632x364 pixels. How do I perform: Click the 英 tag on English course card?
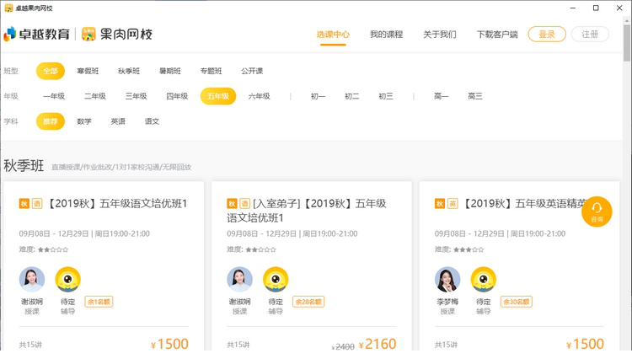453,204
